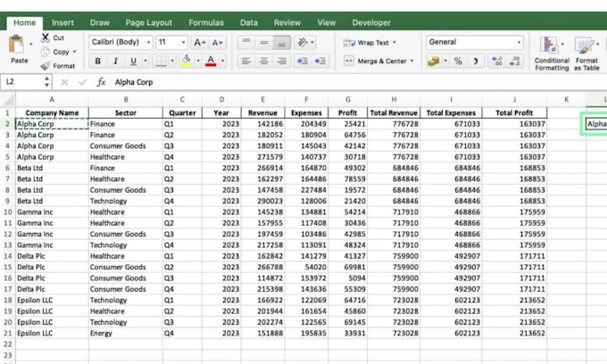The height and width of the screenshot is (364, 607).
Task: Open the font size dropdown
Action: coord(183,42)
